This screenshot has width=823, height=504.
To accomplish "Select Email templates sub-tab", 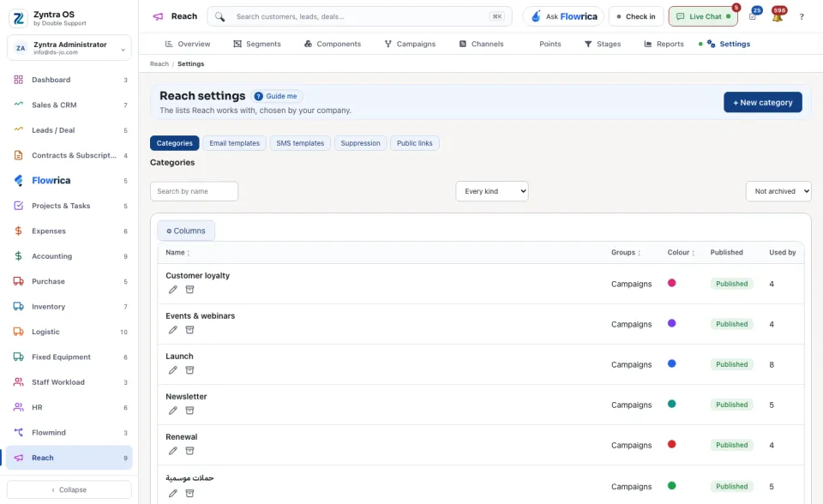I will click(x=234, y=143).
